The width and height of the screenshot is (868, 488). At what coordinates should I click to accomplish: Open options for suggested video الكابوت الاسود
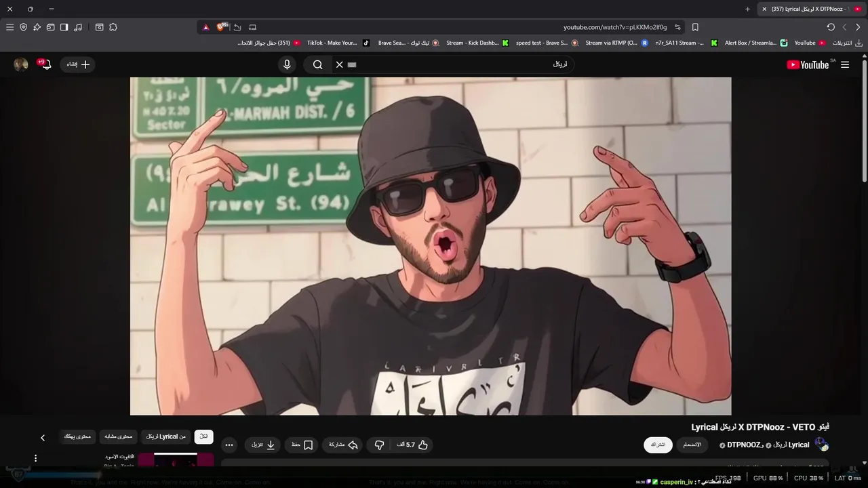(36, 458)
